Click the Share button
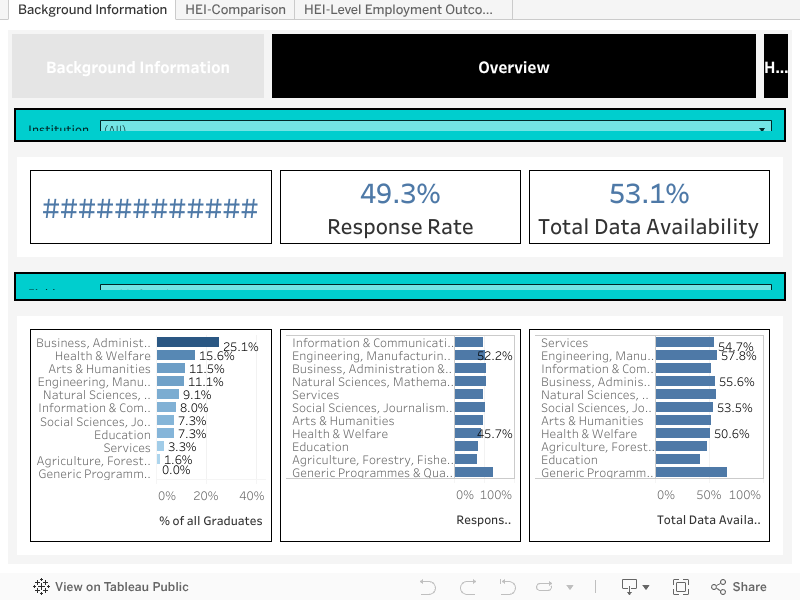Image resolution: width=800 pixels, height=600 pixels. point(739,587)
